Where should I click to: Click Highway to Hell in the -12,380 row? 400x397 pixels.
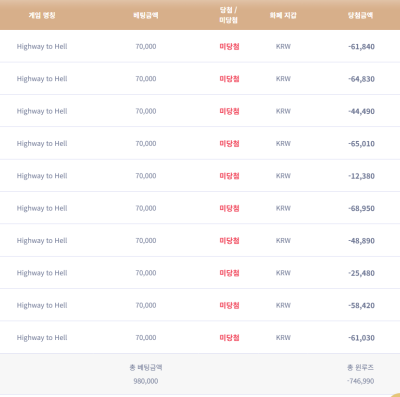42,176
